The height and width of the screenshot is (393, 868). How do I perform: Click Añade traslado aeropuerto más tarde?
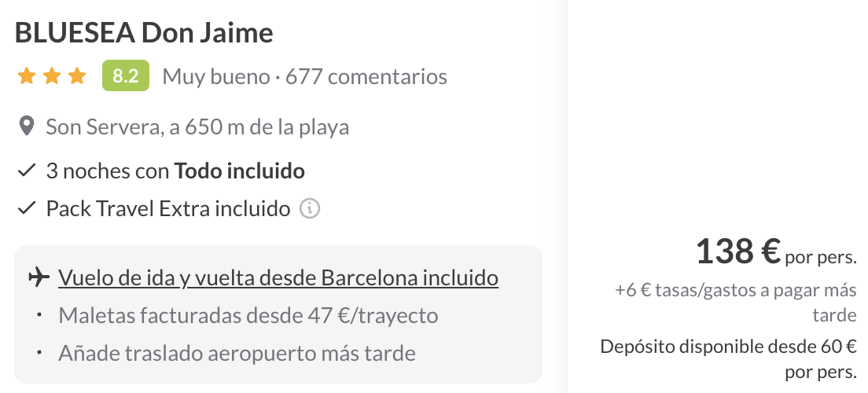[237, 354]
